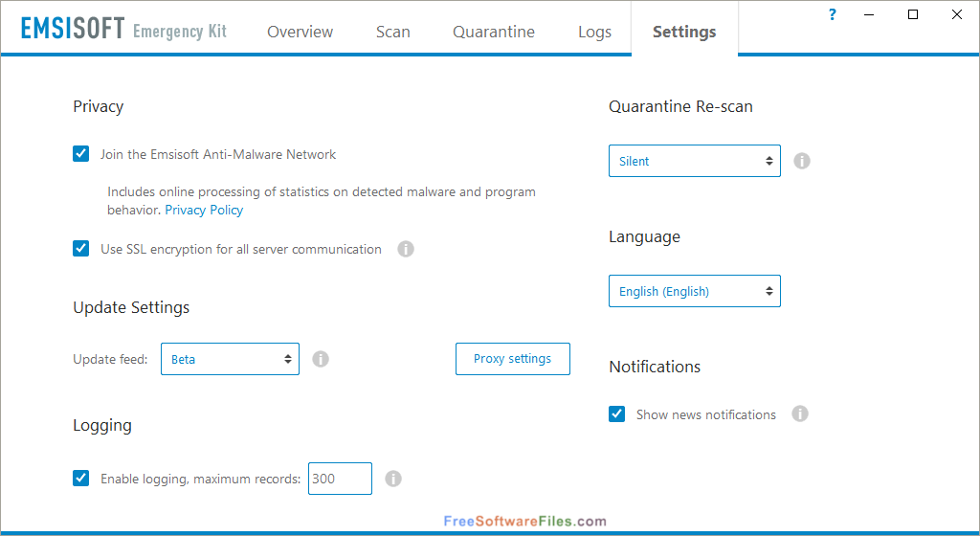This screenshot has width=980, height=536.
Task: Click info icon beside Quarantine Re-scan dropdown
Action: 802,161
